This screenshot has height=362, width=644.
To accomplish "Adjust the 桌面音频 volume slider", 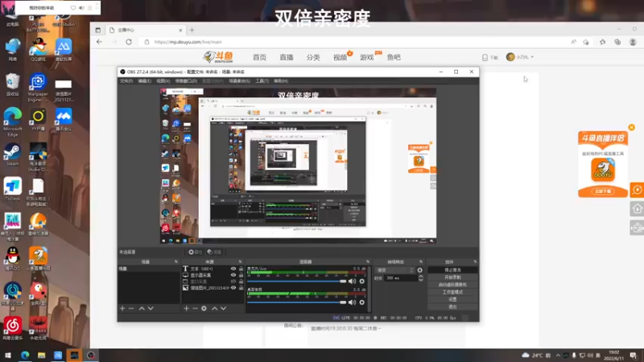I will click(x=296, y=302).
